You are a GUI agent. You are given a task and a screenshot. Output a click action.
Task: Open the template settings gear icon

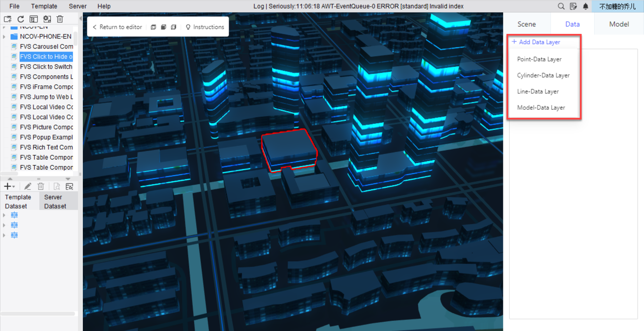coord(47,19)
